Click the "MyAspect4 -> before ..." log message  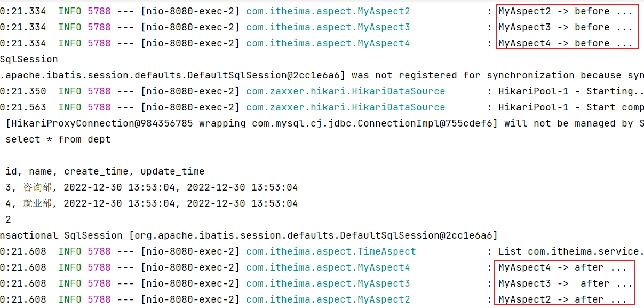[566, 43]
